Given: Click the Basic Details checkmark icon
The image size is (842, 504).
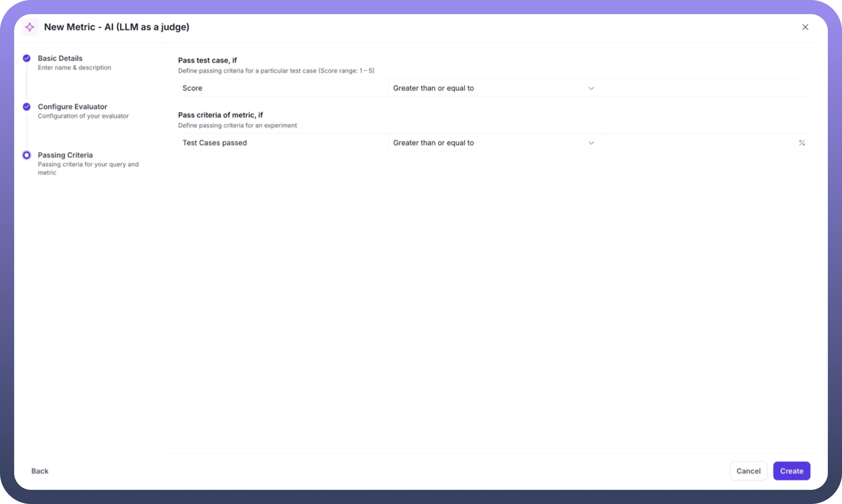Looking at the screenshot, I should click(x=27, y=58).
